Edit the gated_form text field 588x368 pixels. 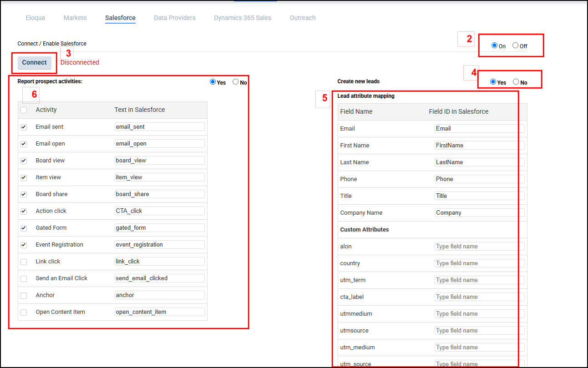tap(160, 228)
